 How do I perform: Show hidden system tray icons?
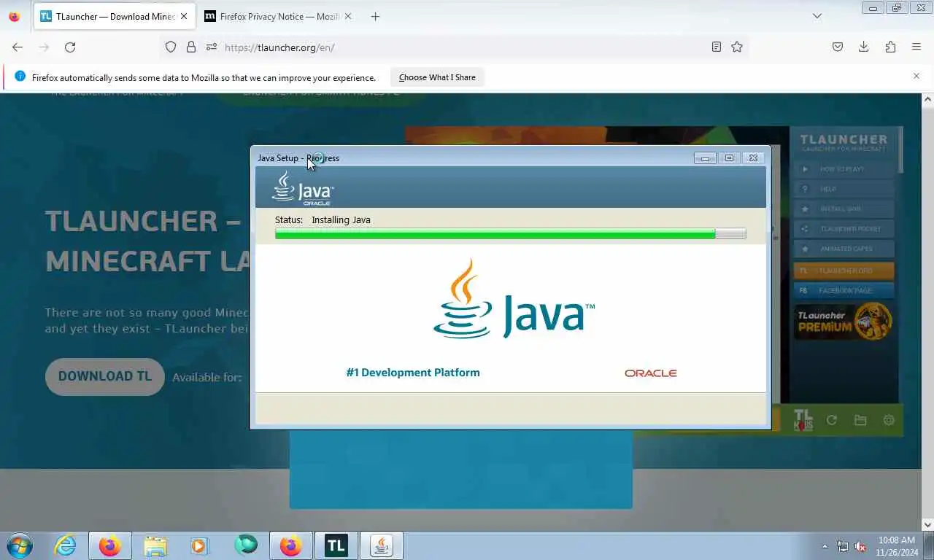(x=825, y=546)
